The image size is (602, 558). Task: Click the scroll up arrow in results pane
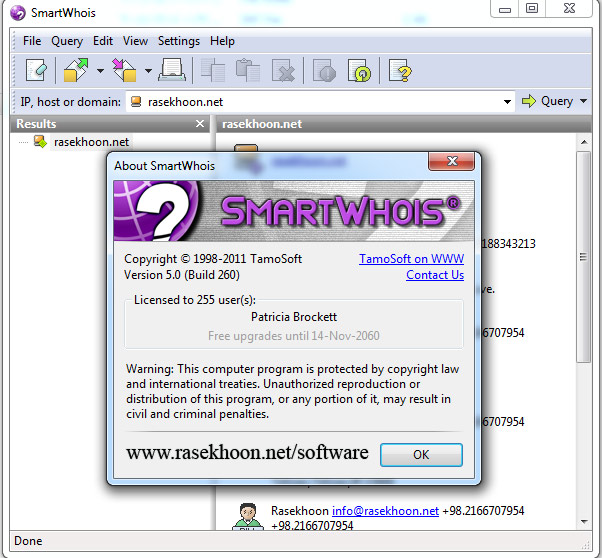tap(584, 142)
